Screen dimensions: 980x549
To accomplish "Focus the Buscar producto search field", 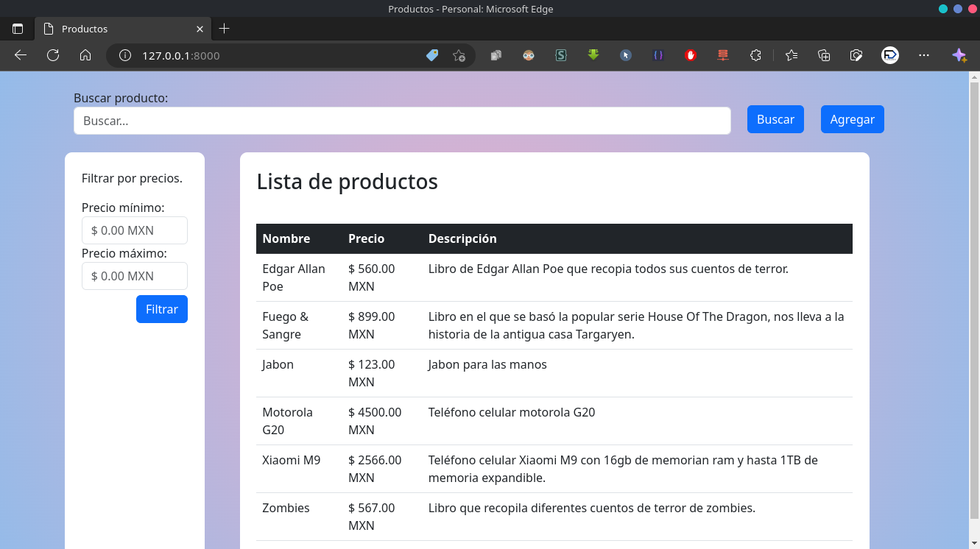I will click(x=402, y=121).
